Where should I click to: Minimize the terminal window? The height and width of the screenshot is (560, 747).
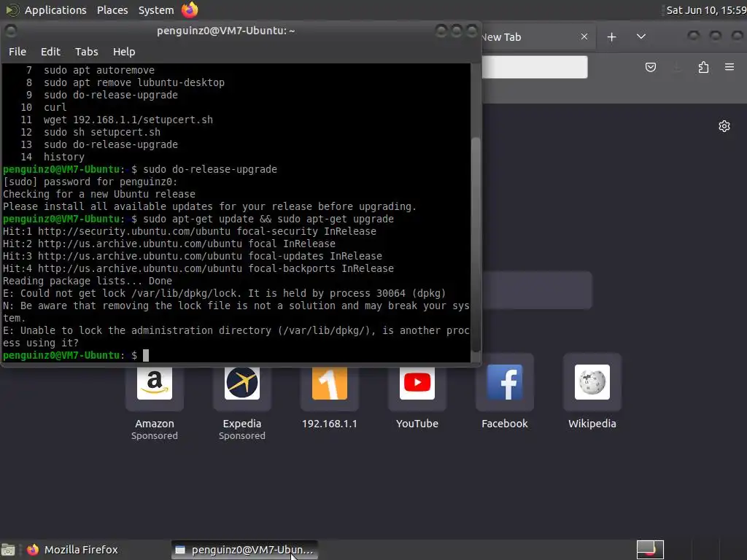441,31
